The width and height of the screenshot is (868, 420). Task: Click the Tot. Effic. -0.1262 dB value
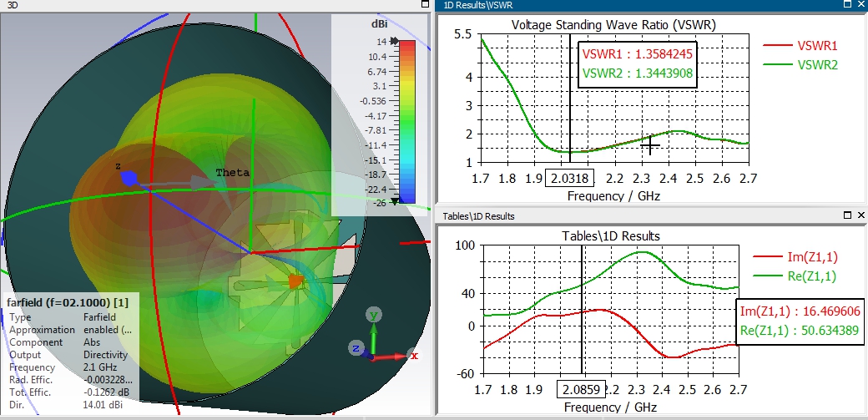pos(106,392)
